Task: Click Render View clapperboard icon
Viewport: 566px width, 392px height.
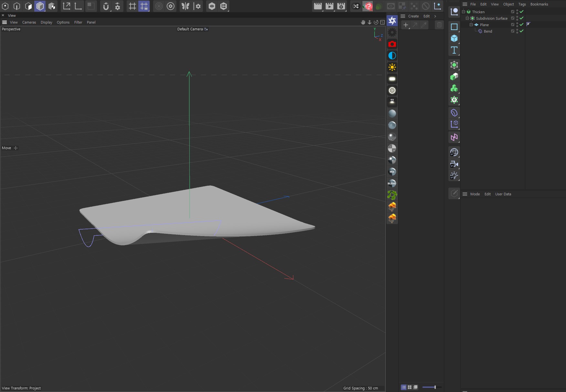Action: tap(318, 6)
